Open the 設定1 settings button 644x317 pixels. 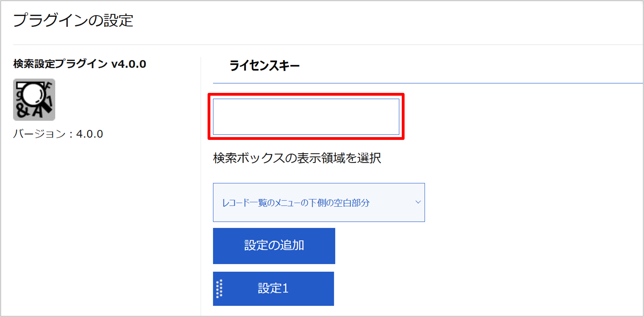[273, 288]
